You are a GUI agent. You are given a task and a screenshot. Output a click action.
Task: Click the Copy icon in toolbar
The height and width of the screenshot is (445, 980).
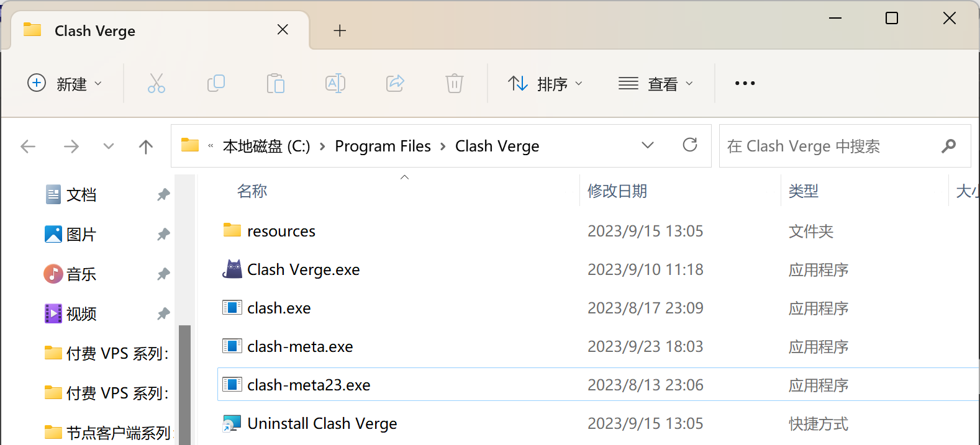click(216, 83)
